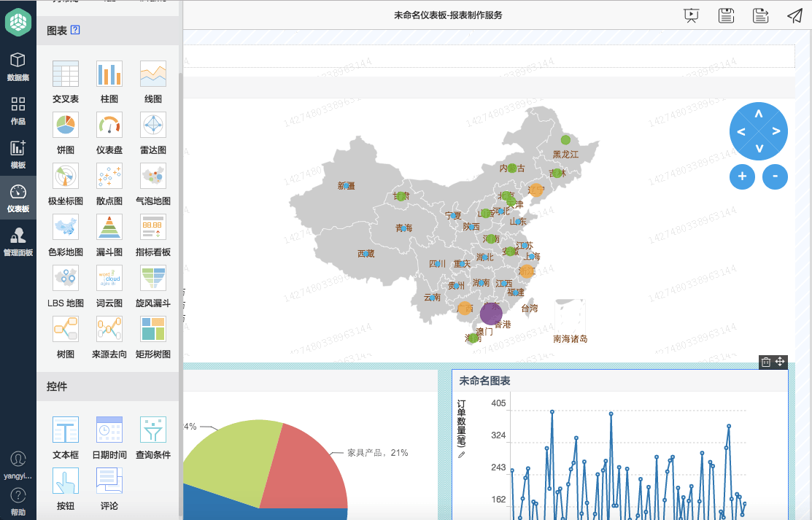Add a 评论 comment control

tap(109, 481)
